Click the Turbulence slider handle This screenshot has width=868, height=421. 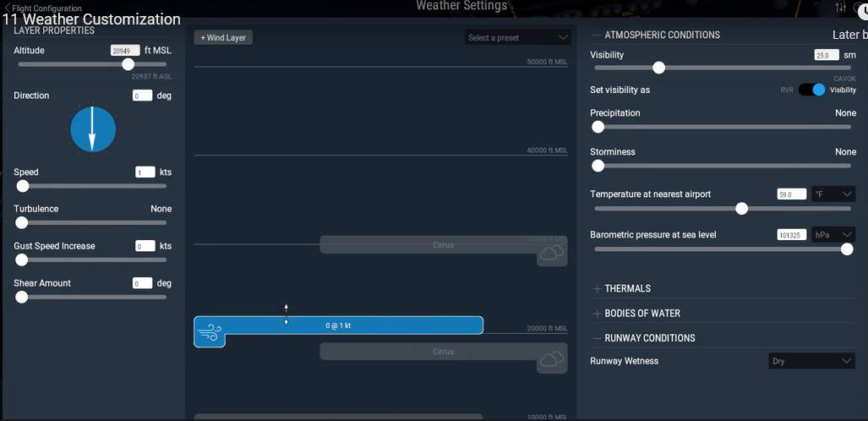point(22,222)
